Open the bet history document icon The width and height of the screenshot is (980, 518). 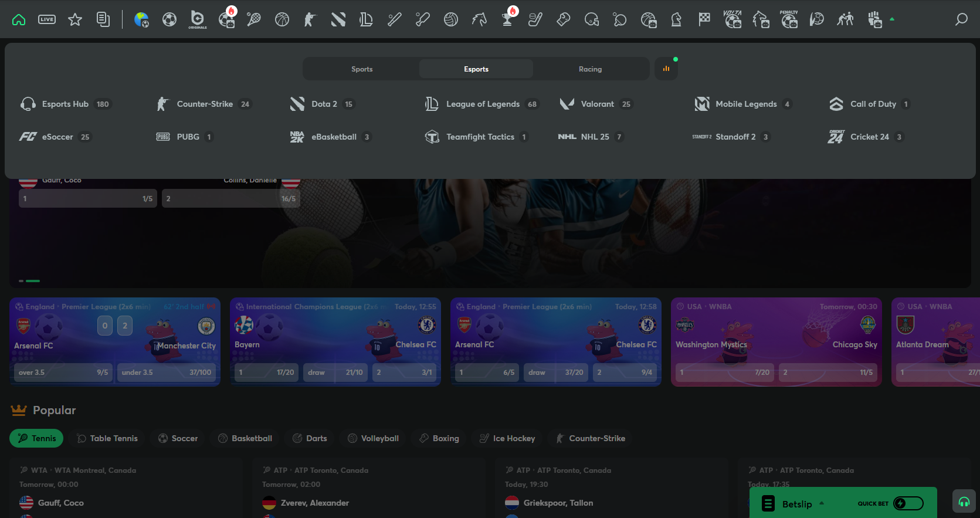click(103, 20)
